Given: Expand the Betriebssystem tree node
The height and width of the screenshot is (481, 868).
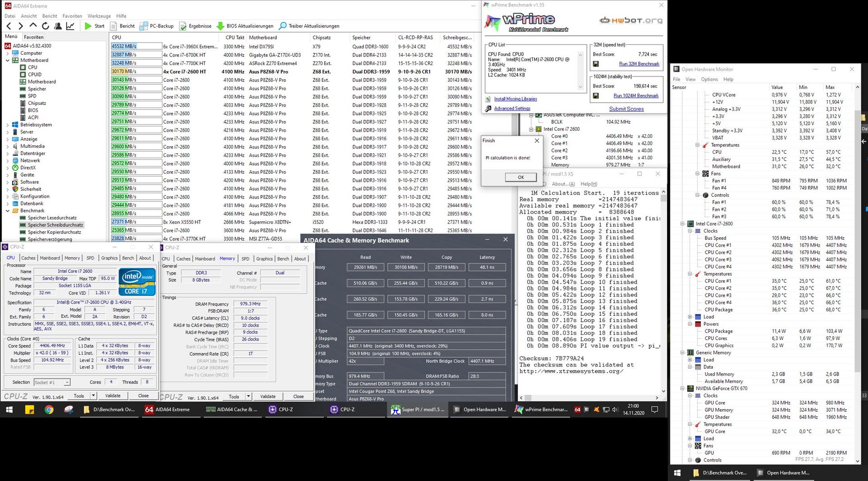Looking at the screenshot, I should coord(7,125).
